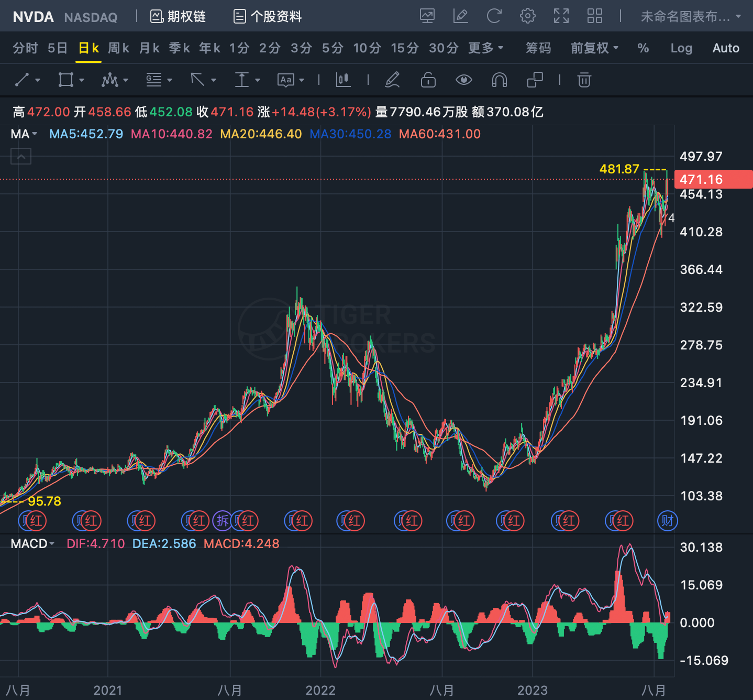Toggle the 筹码 chip distribution
Image resolution: width=753 pixels, height=700 pixels.
point(538,48)
